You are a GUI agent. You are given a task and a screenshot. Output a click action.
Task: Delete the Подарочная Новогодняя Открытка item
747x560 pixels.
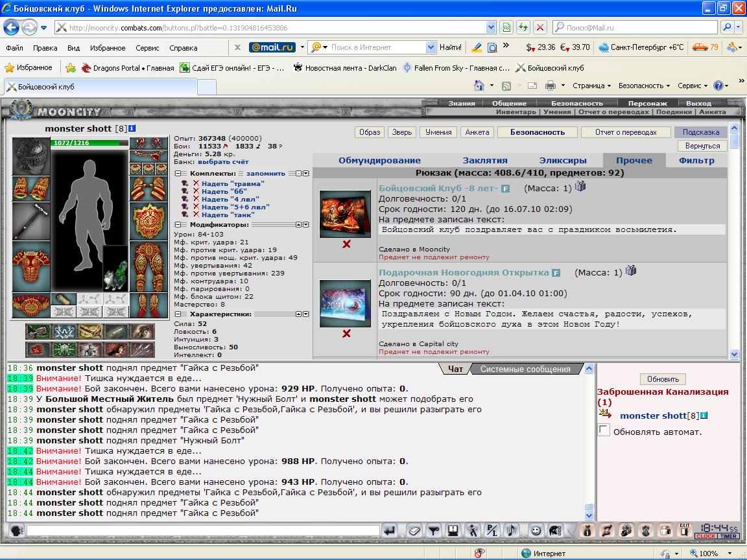(x=346, y=333)
